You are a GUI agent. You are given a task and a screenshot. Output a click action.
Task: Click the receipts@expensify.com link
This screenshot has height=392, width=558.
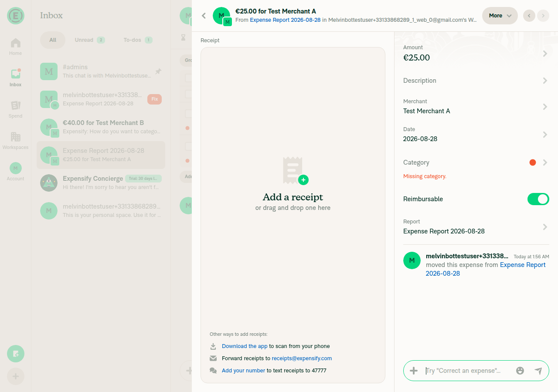point(302,358)
